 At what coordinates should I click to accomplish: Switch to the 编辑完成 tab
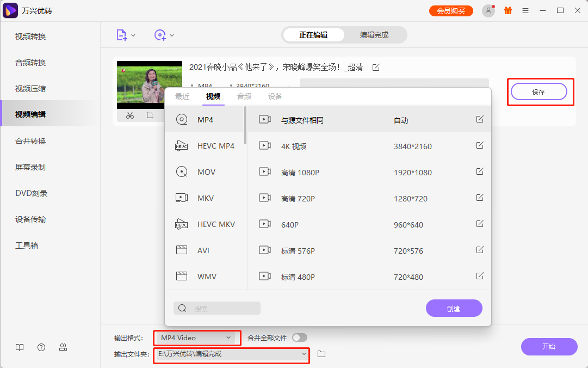coord(375,34)
